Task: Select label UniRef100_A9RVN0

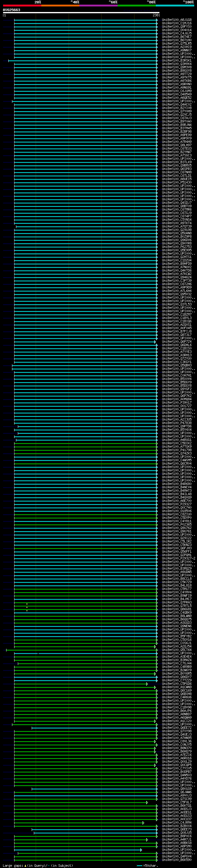Action: click(177, 84)
